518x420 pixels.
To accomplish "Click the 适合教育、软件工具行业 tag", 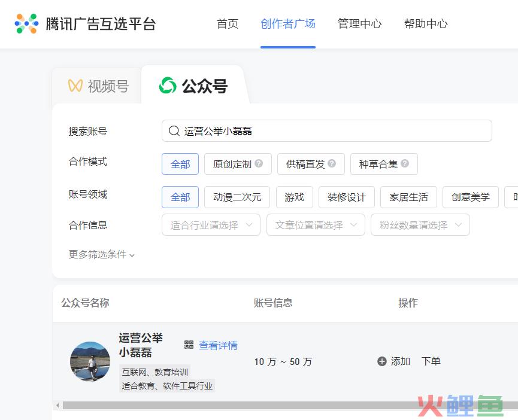I will coord(167,386).
